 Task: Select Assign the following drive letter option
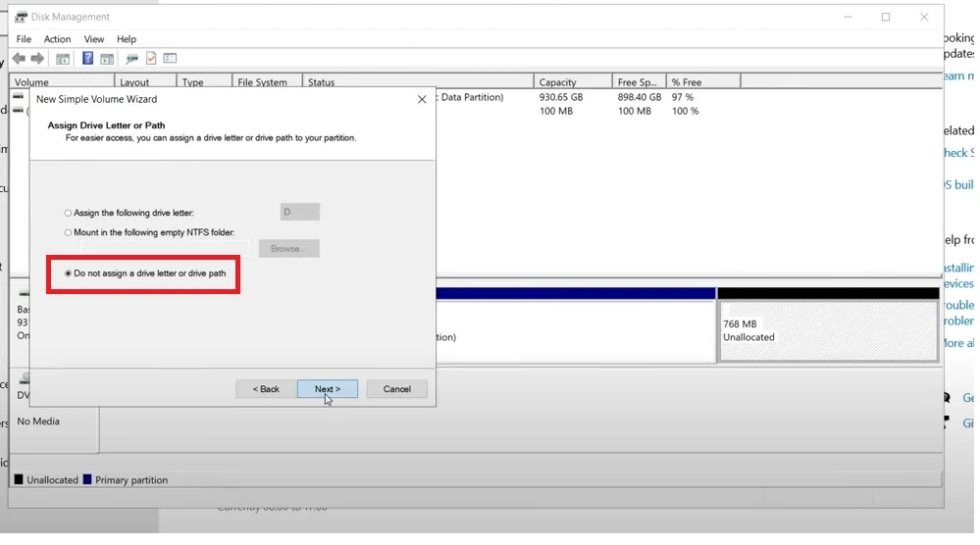(x=129, y=213)
